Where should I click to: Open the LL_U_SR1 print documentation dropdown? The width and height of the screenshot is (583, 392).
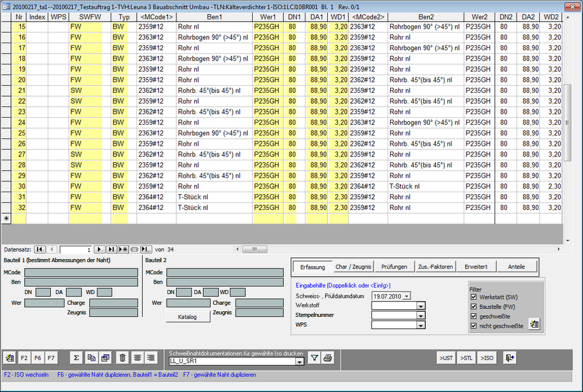[x=300, y=361]
